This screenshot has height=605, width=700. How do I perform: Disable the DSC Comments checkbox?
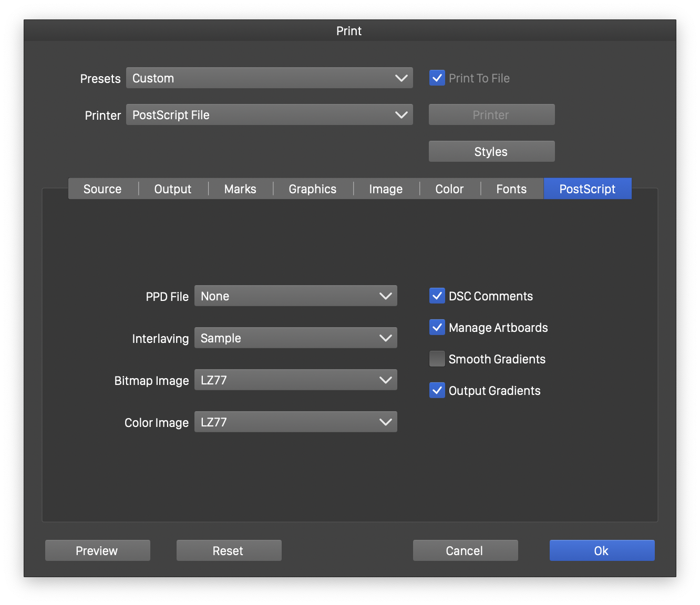tap(437, 296)
